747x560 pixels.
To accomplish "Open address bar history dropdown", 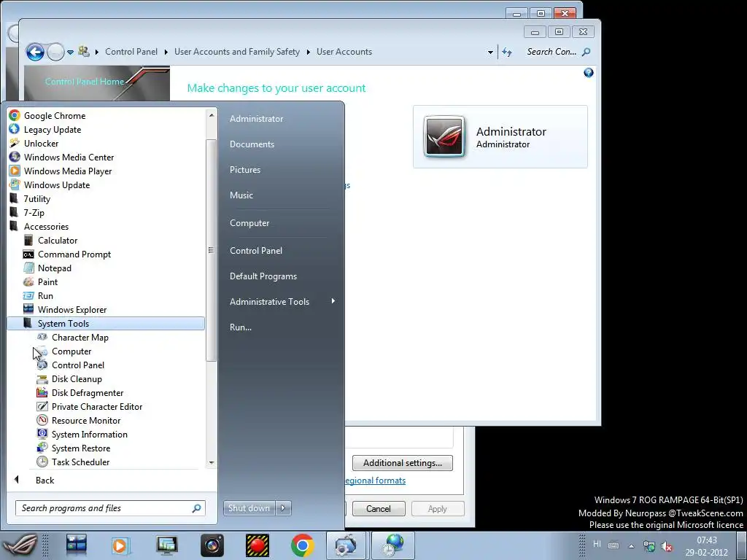I will (490, 52).
